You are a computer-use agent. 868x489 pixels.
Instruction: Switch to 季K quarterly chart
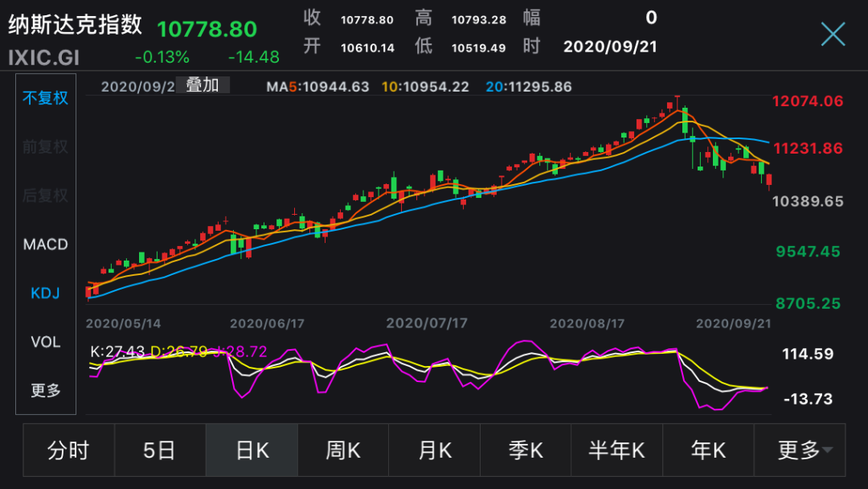pos(526,450)
